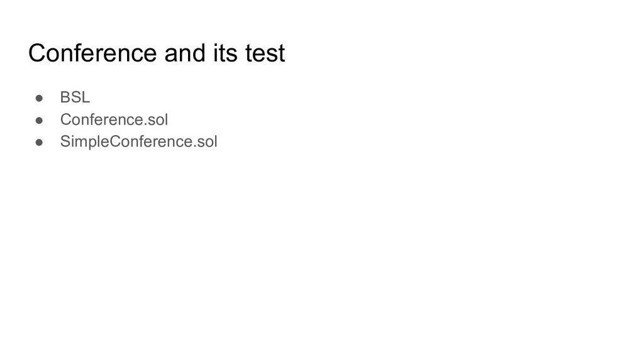Click the bullet dot before Conference.sol
The height and width of the screenshot is (362, 644).
tap(39, 120)
